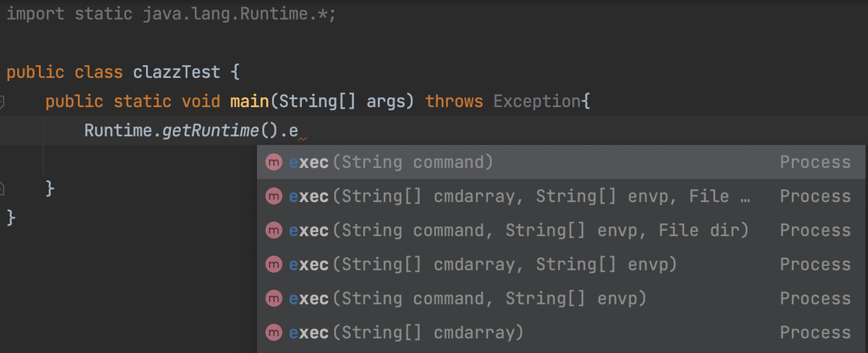Pick exec(String command, String[] envp, File dir)

(x=517, y=231)
